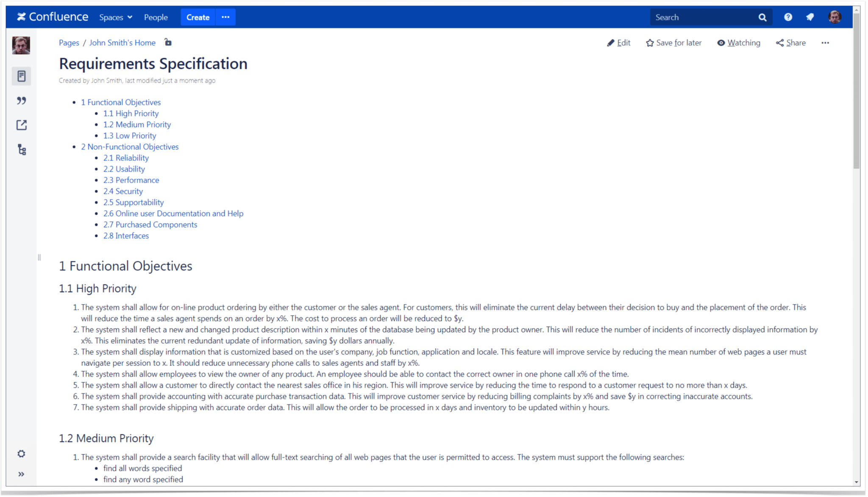Click the notifications bell icon

(810, 17)
